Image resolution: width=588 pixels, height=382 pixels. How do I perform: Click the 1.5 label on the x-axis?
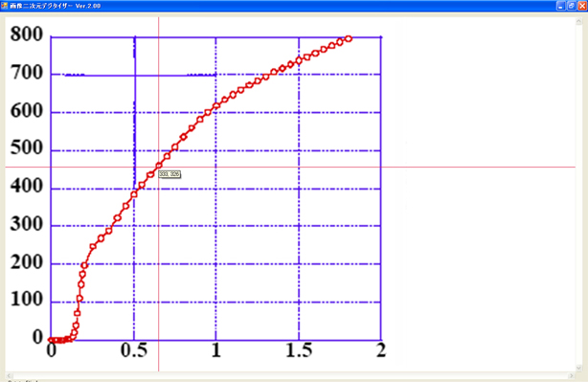point(299,350)
